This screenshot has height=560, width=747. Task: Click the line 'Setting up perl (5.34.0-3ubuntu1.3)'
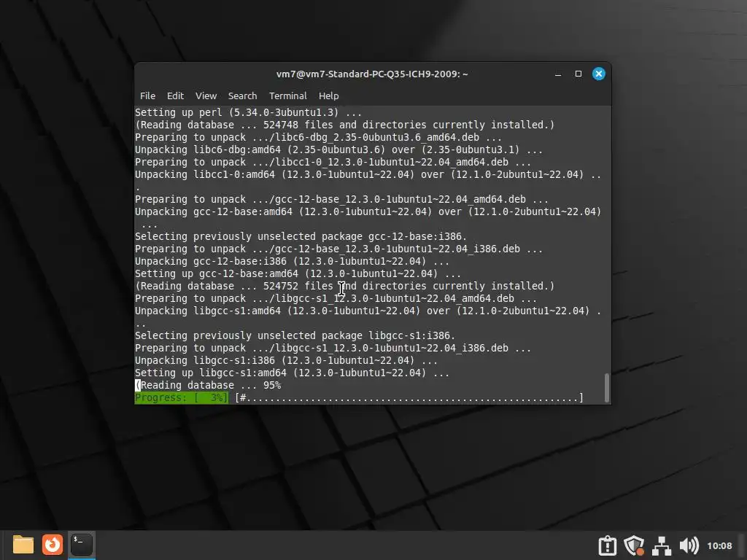pos(248,112)
